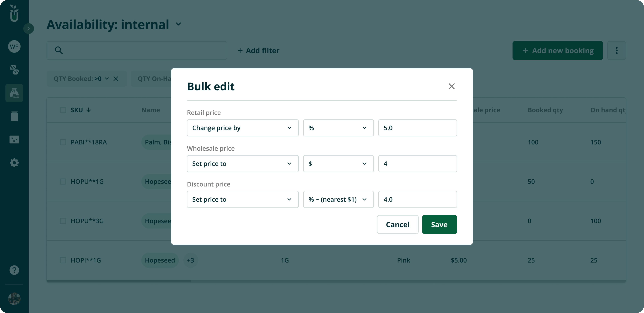Cancel the Bulk edit dialog
This screenshot has height=313, width=644.
(397, 224)
